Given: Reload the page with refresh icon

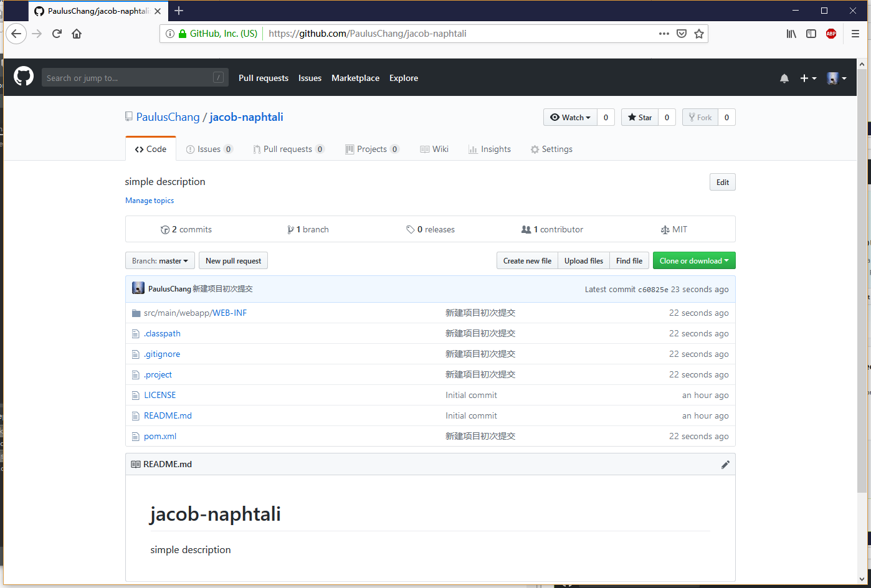Looking at the screenshot, I should coord(57,34).
